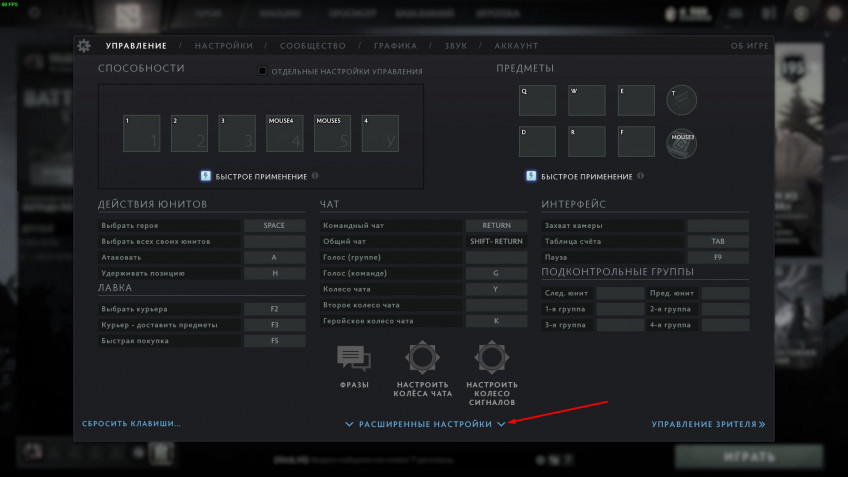Toggle Отдельные настройки управления checkbox

tap(262, 71)
